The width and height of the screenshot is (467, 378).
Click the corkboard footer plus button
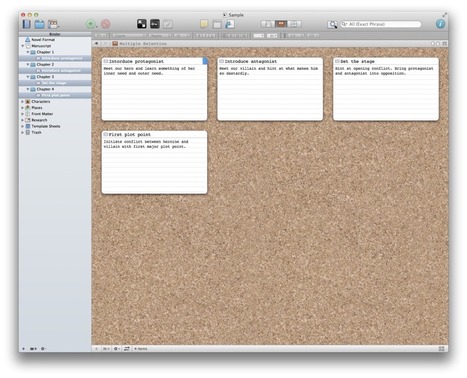pos(96,349)
